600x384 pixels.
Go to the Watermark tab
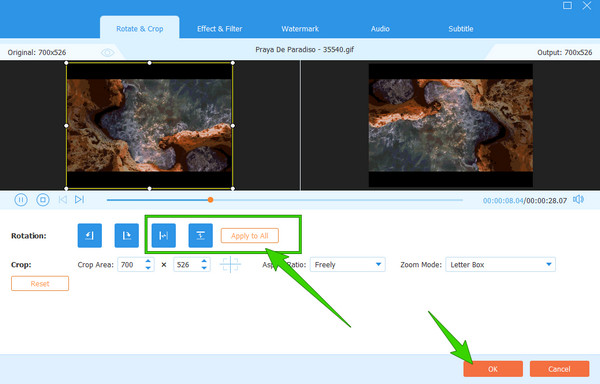tap(300, 29)
